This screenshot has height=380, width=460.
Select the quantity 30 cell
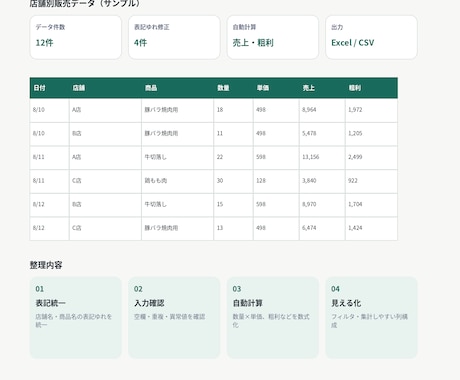233,181
